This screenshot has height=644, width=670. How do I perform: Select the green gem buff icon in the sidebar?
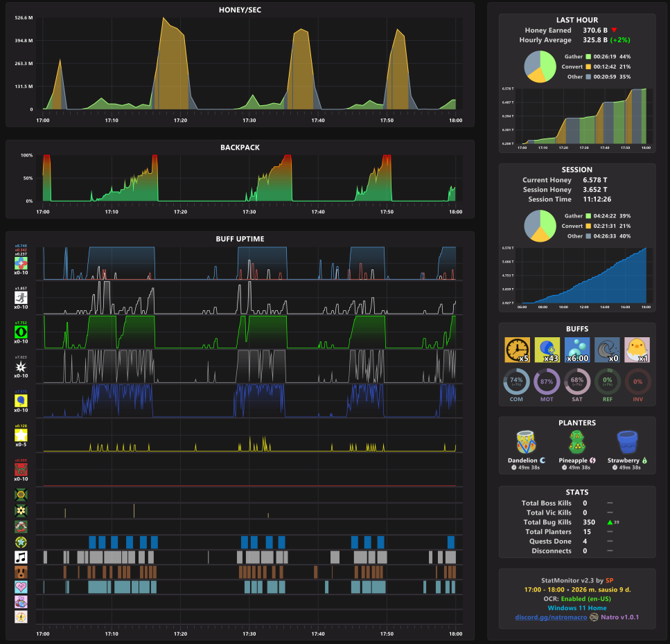(x=21, y=332)
